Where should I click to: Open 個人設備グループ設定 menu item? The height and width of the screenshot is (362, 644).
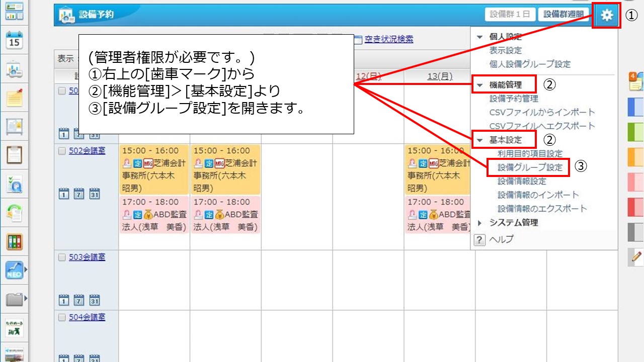(x=530, y=64)
